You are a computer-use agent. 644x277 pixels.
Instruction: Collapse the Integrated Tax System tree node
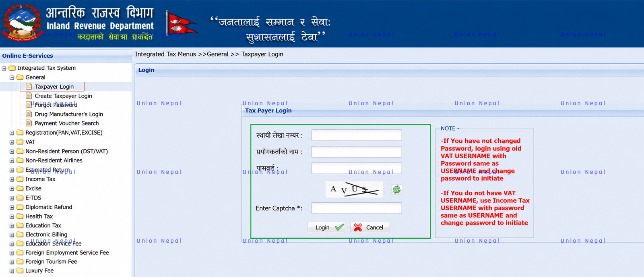coord(4,68)
